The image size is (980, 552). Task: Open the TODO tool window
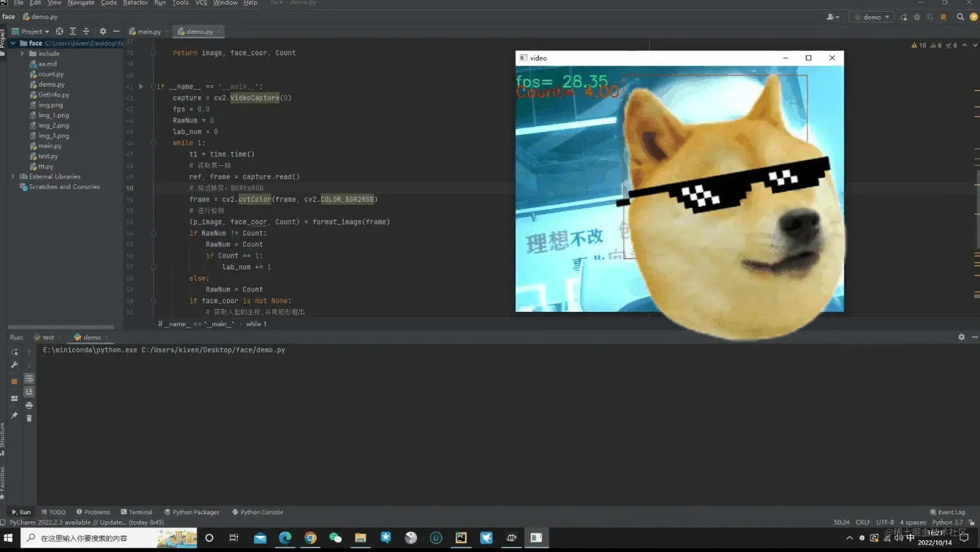[53, 512]
